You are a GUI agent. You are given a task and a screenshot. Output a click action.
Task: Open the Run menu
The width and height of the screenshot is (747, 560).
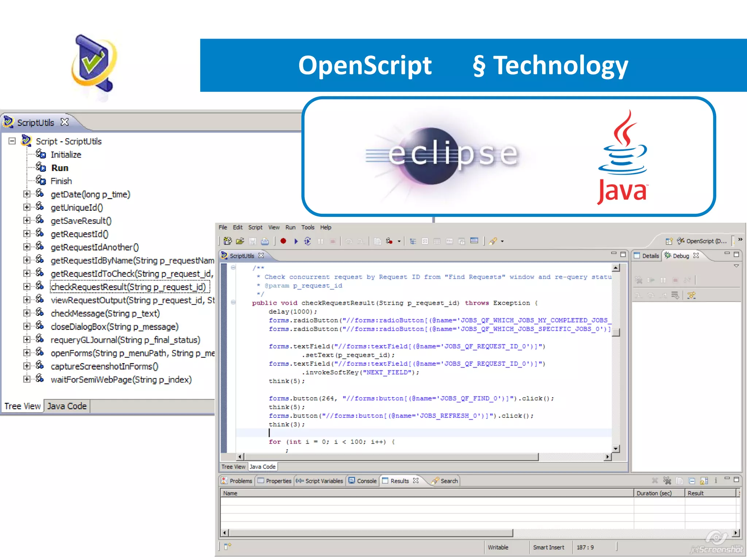pos(290,227)
